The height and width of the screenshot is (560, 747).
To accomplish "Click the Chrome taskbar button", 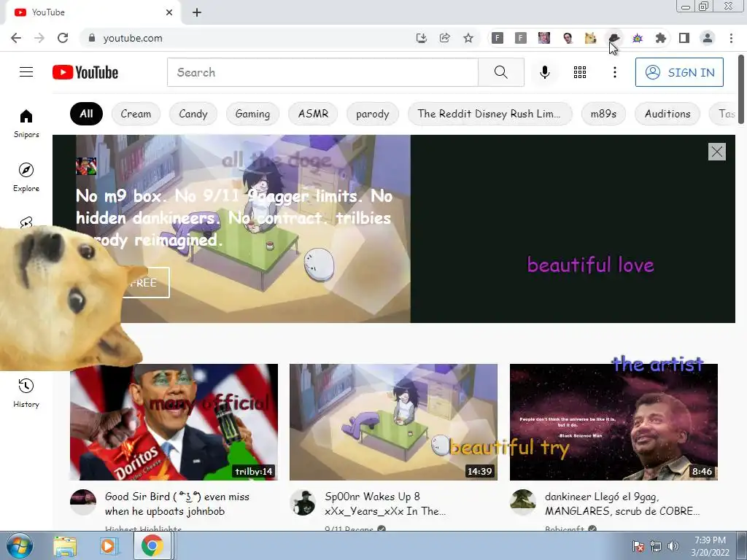I will (152, 545).
